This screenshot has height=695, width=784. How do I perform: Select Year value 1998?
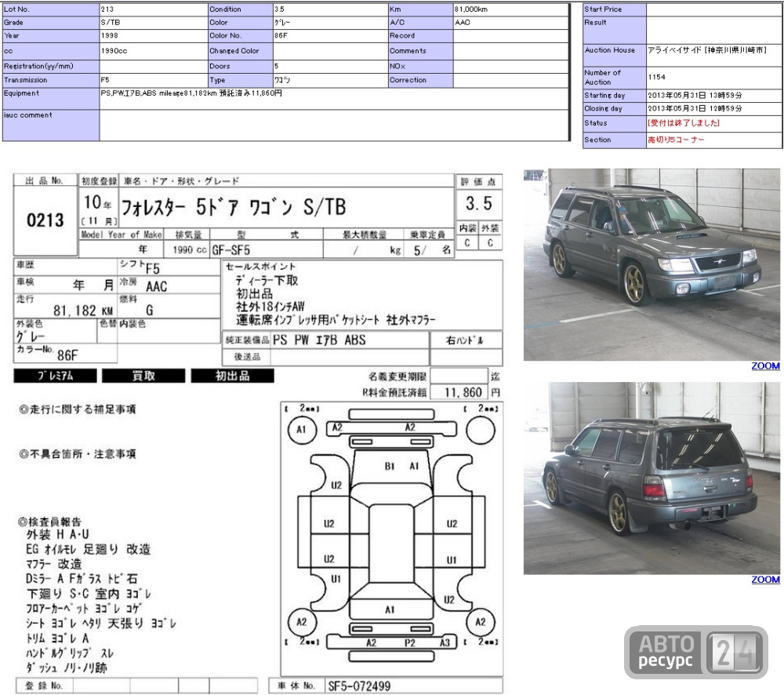click(x=110, y=35)
